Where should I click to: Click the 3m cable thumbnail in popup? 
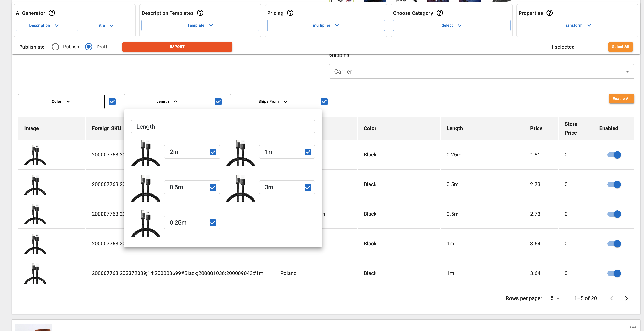click(241, 188)
